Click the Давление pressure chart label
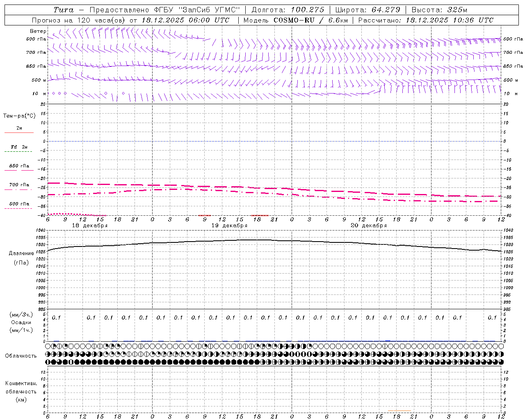The width and height of the screenshot is (525, 420). coord(21,253)
